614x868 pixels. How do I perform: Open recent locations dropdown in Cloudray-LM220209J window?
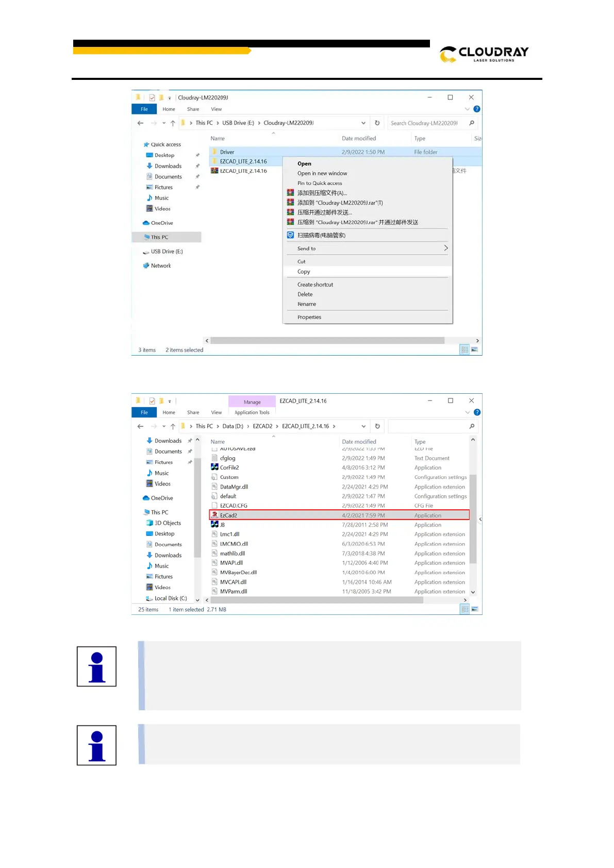point(164,123)
